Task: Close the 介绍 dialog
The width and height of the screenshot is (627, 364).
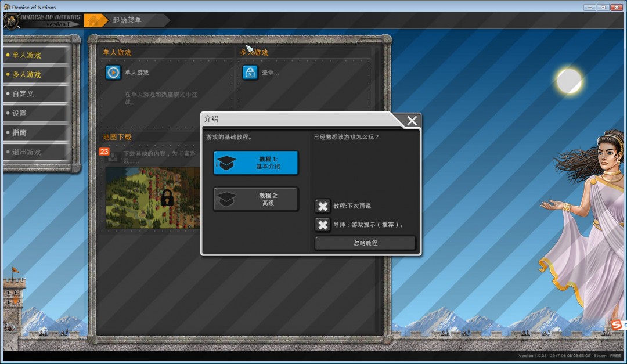Action: coord(412,121)
